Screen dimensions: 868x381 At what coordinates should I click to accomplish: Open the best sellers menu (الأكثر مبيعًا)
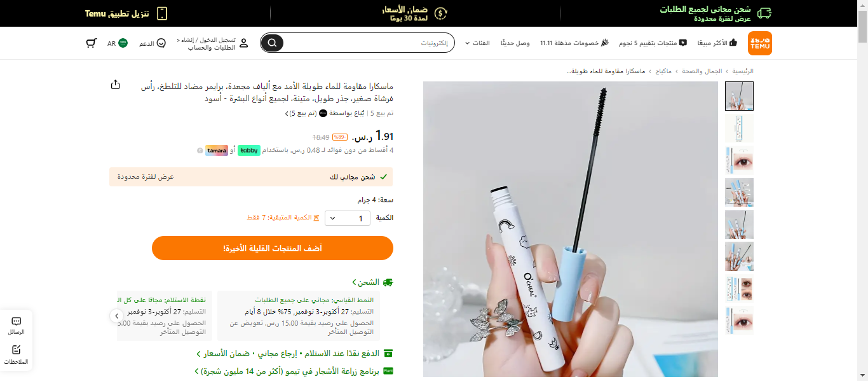tap(717, 43)
